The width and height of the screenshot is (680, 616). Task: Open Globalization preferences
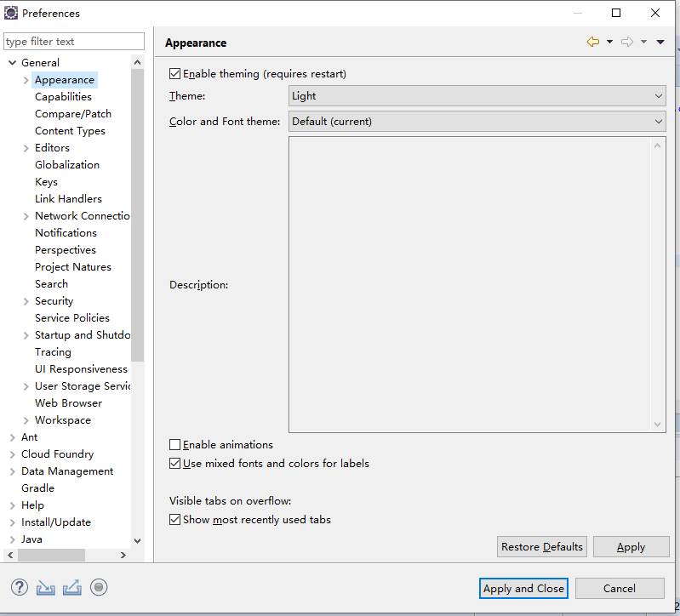67,165
